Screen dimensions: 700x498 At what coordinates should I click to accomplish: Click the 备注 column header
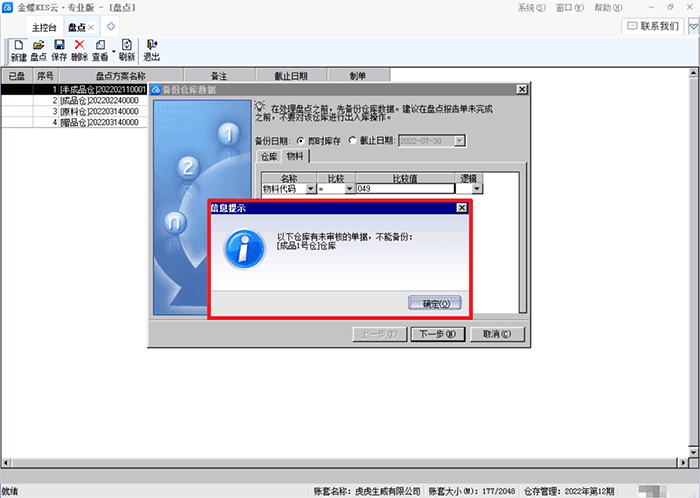219,76
